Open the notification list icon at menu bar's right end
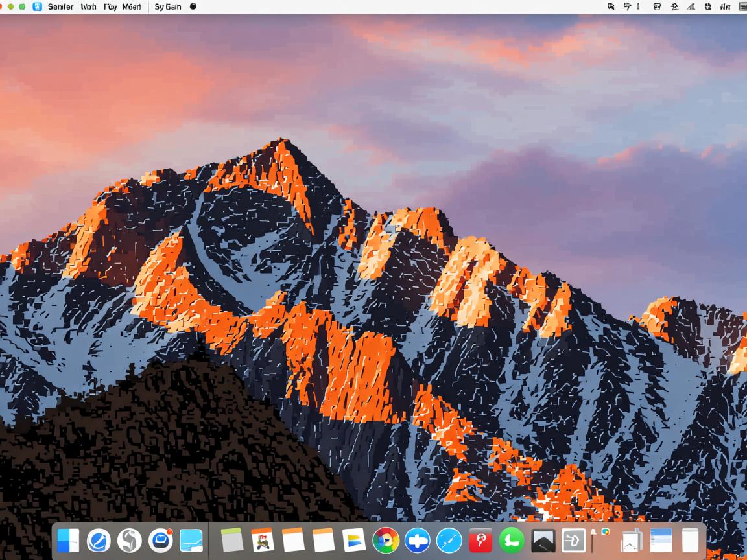 tap(742, 6)
